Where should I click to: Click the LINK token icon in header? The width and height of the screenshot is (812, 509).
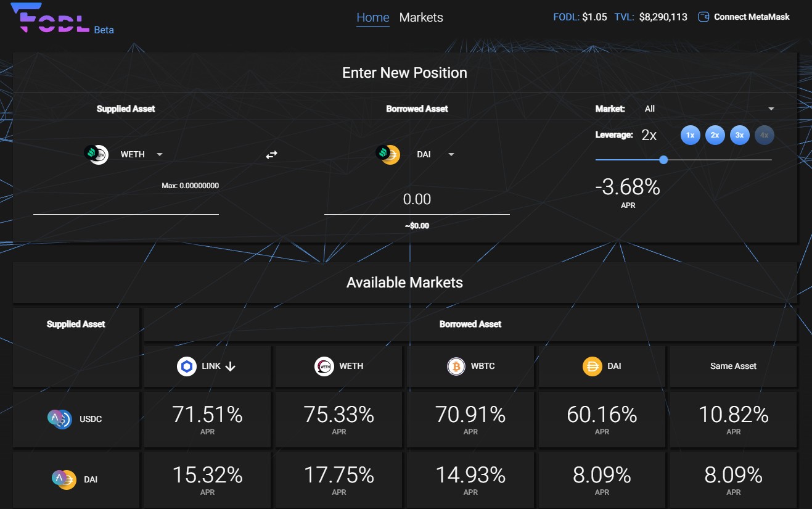click(x=187, y=366)
